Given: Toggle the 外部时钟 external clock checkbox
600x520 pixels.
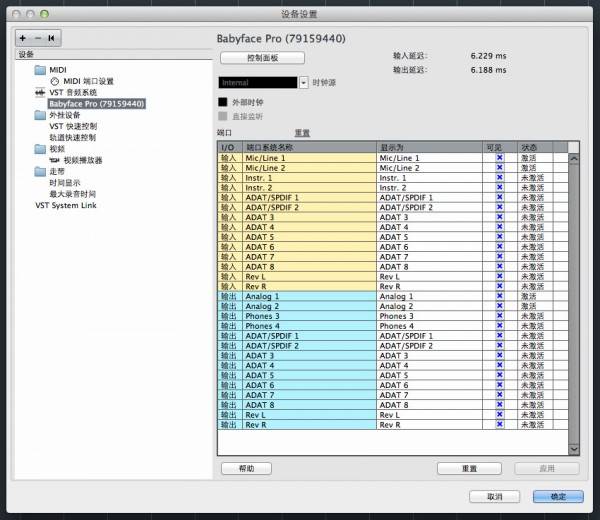Looking at the screenshot, I should click(223, 102).
